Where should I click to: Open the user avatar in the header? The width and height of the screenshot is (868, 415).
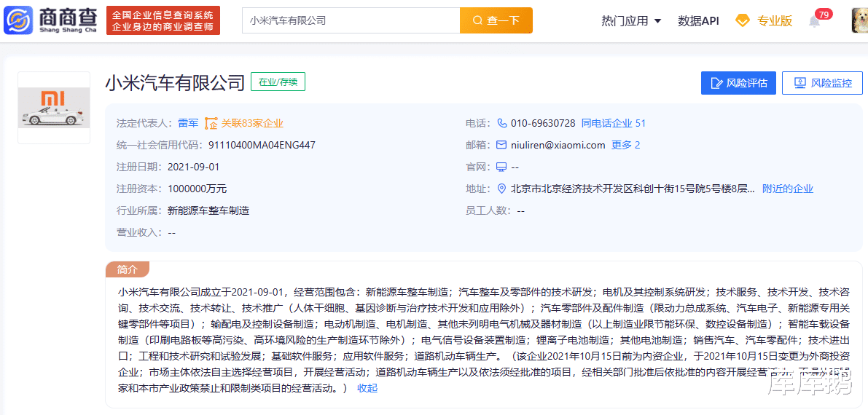[x=859, y=20]
